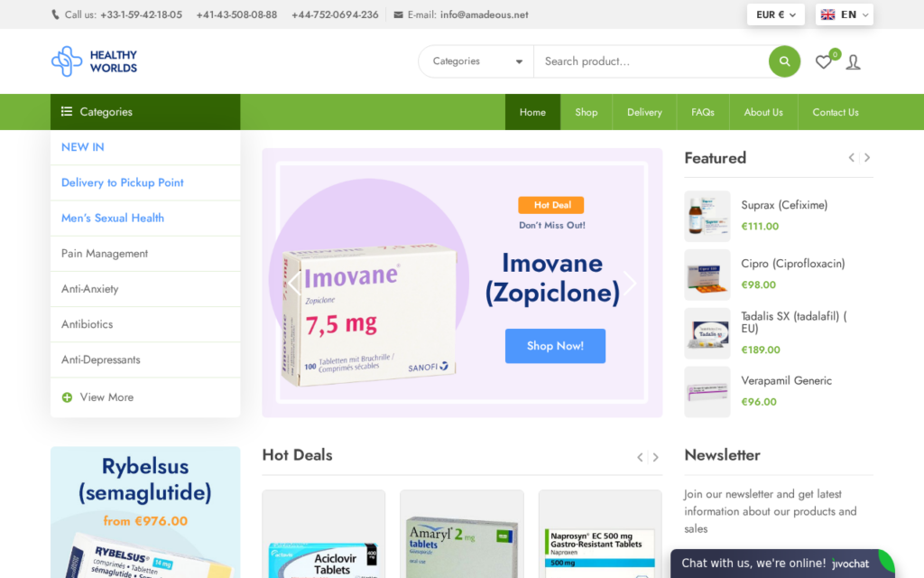
Task: Go to next banner slide arrow
Action: pos(630,283)
